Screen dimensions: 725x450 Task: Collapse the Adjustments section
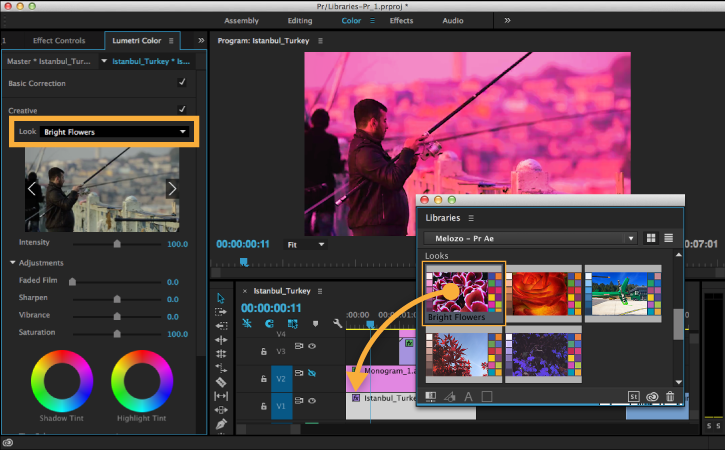coord(12,262)
